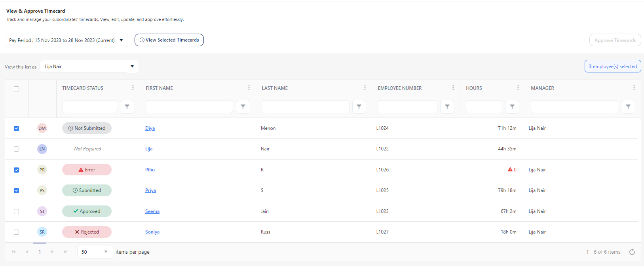
Task: Click the View Selected Timecards button
Action: pos(169,40)
